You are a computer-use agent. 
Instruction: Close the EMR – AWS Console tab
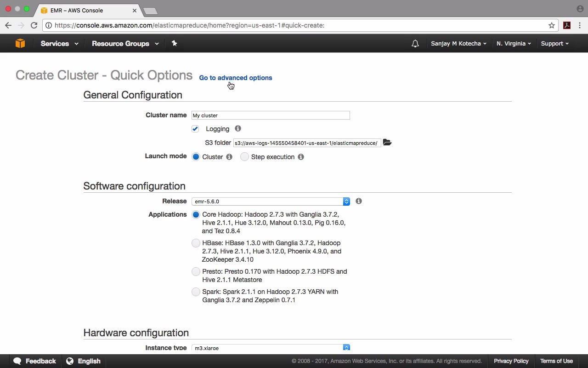click(x=135, y=10)
